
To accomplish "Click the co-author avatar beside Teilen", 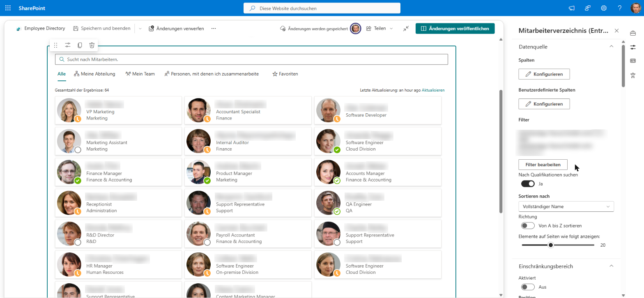I will (x=356, y=28).
